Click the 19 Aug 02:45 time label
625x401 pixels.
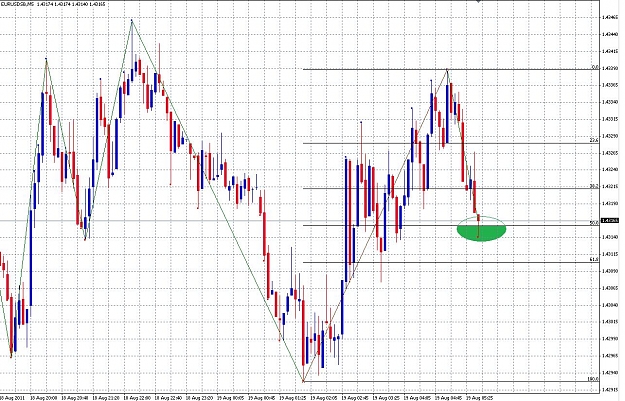354,398
